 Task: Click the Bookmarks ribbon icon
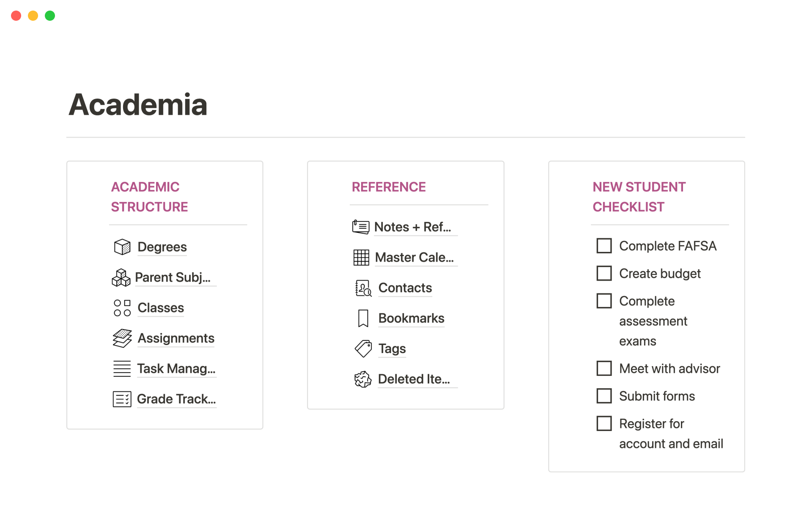pos(363,318)
